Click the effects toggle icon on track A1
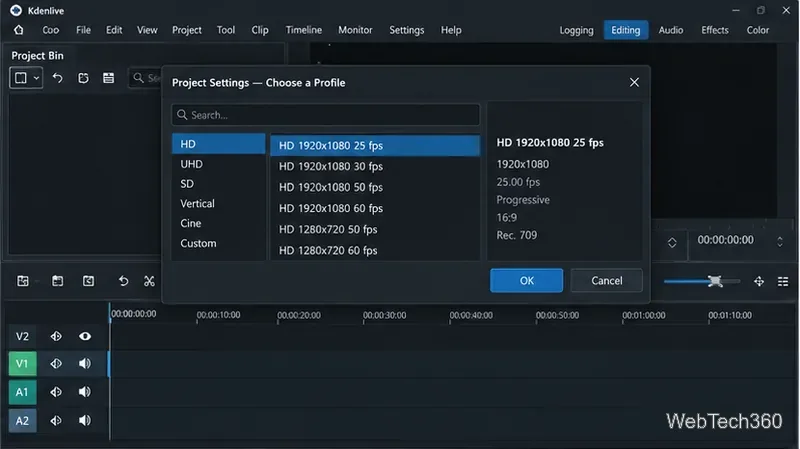The width and height of the screenshot is (800, 449). (x=56, y=392)
